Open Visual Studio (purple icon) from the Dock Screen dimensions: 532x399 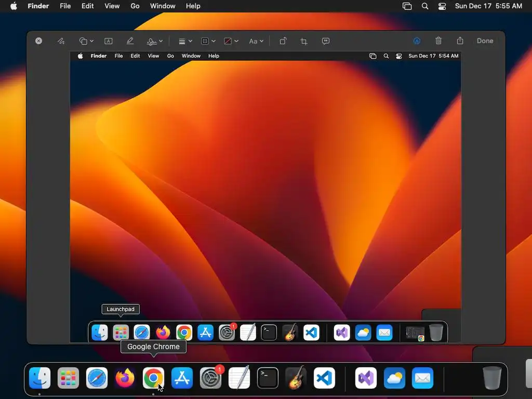(x=366, y=378)
